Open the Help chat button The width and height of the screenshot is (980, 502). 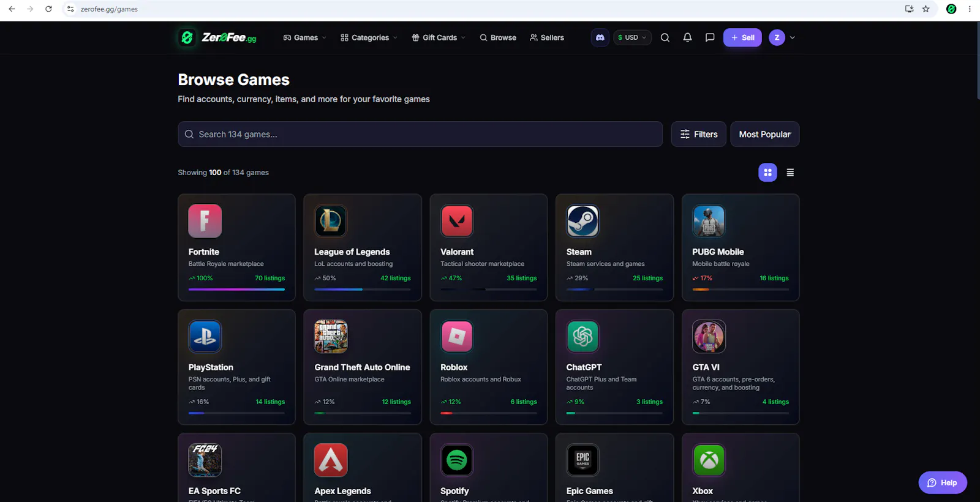[x=943, y=482]
